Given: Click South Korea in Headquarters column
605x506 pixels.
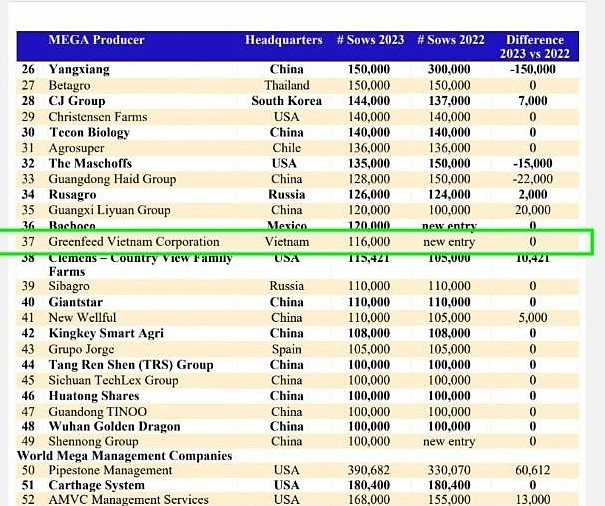Looking at the screenshot, I should pyautogui.click(x=286, y=101).
